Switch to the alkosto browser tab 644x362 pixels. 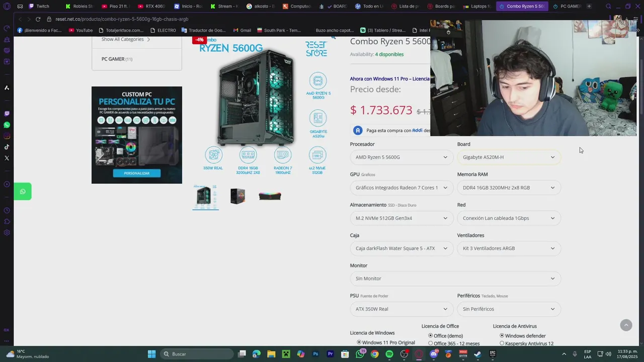(260, 6)
